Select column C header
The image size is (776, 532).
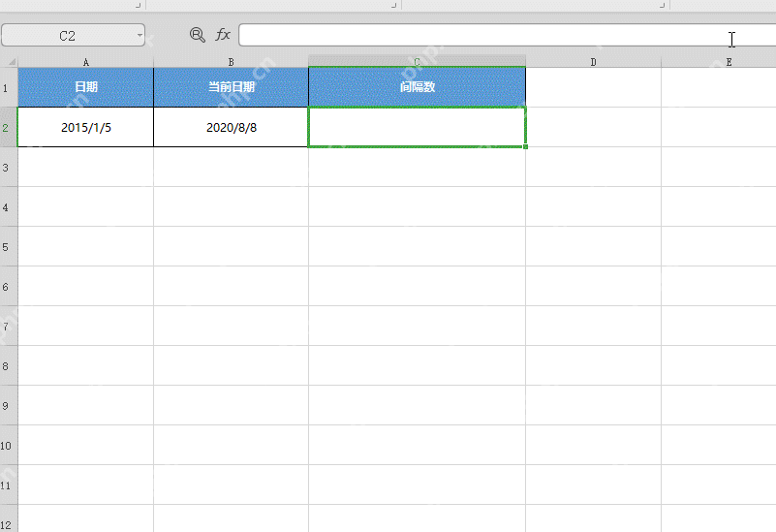[x=417, y=61]
